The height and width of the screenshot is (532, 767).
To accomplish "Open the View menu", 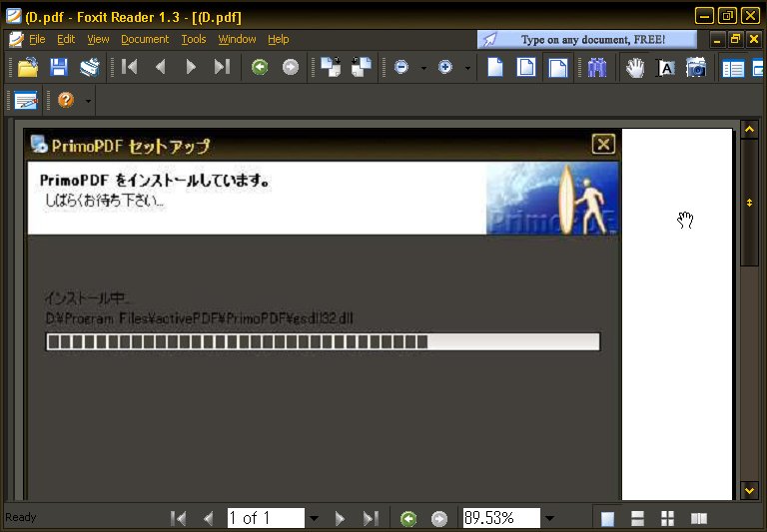I will pos(98,39).
